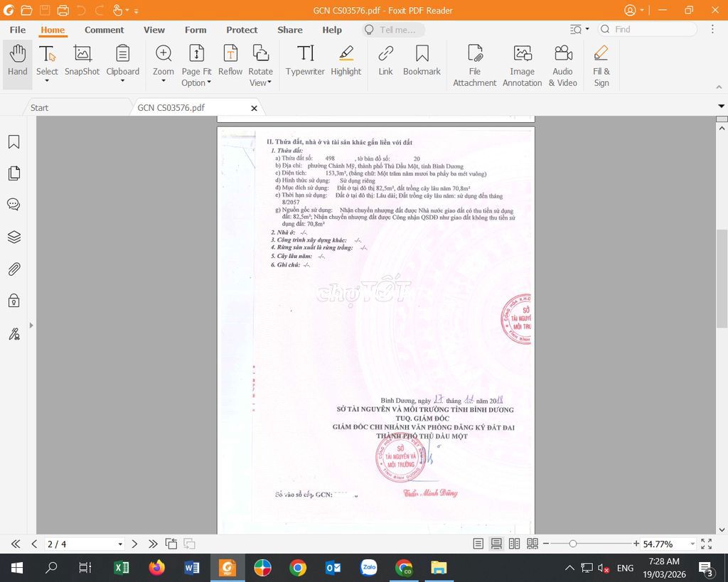Open the Attachments paperclip panel
The height and width of the screenshot is (582, 728).
click(x=14, y=269)
